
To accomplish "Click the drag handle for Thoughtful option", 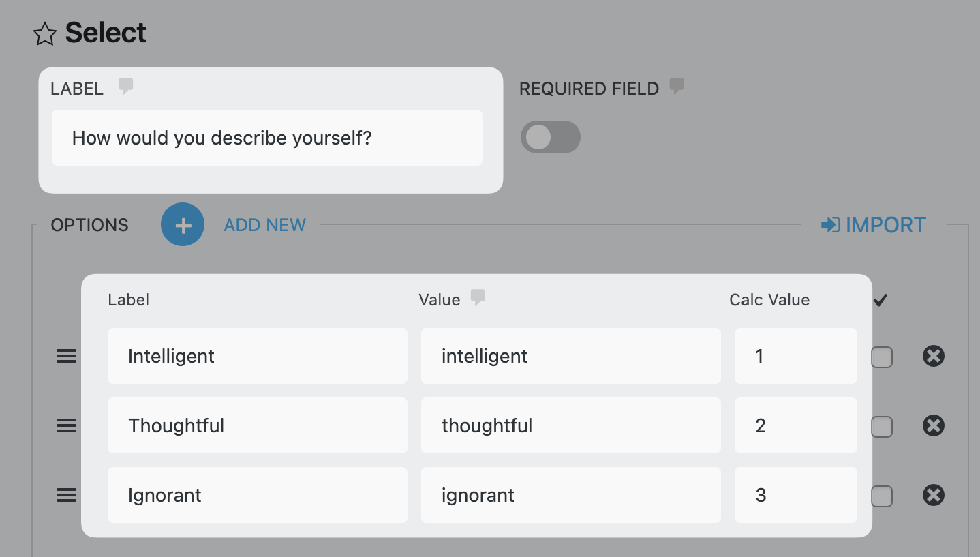I will (x=67, y=425).
